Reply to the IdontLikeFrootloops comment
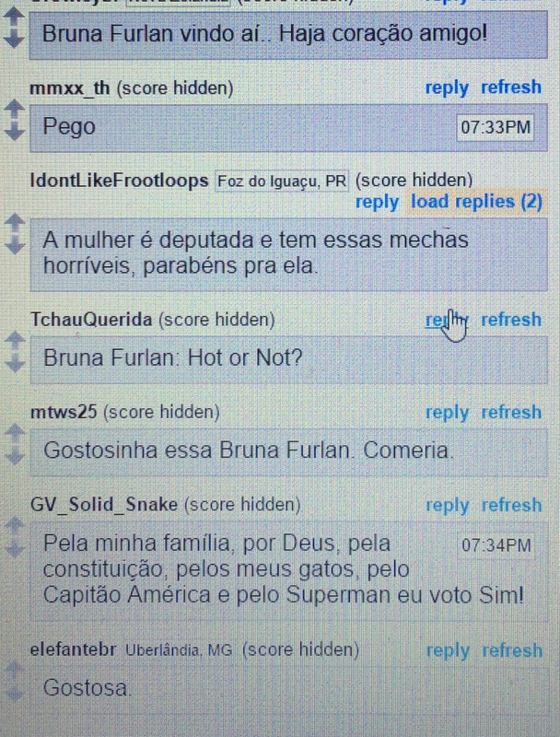The height and width of the screenshot is (737, 560). 377,202
